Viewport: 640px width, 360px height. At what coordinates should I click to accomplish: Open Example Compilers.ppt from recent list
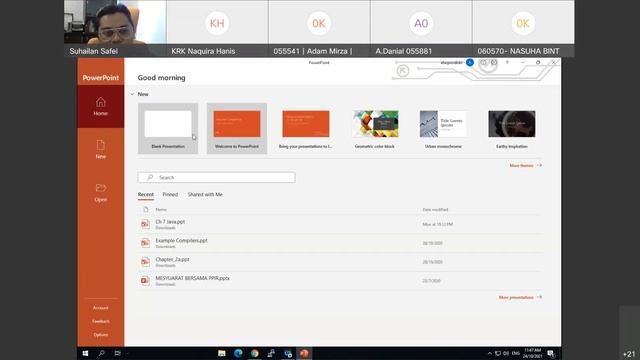340,243
